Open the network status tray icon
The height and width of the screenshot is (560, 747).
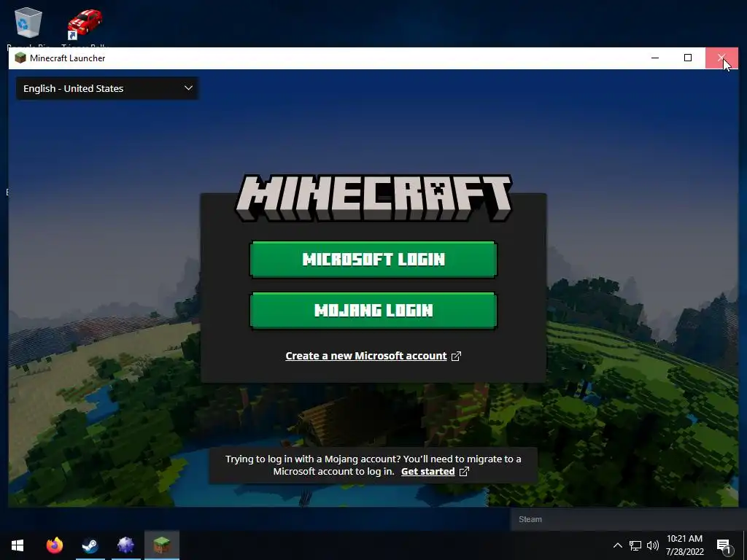coord(635,545)
